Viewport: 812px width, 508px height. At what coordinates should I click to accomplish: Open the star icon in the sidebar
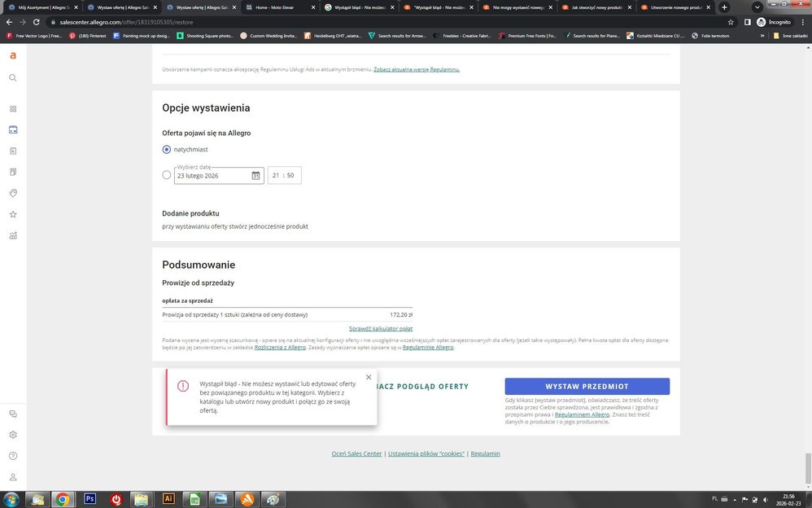click(x=12, y=214)
